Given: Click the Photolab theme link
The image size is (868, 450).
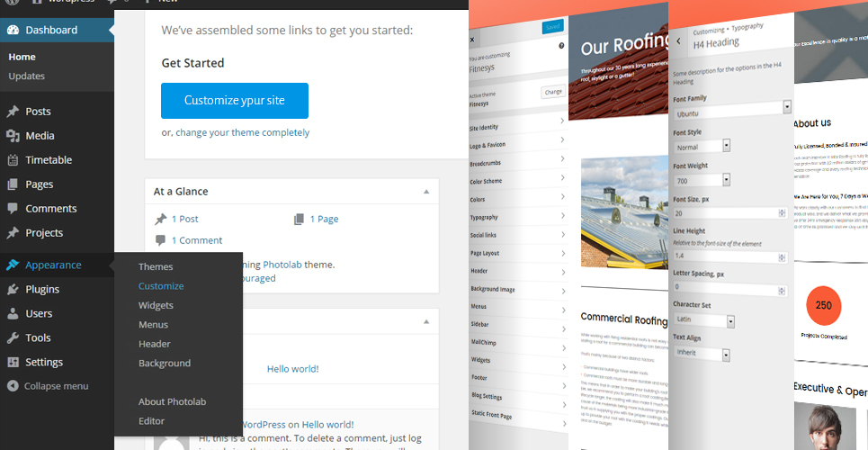Looking at the screenshot, I should point(282,265).
